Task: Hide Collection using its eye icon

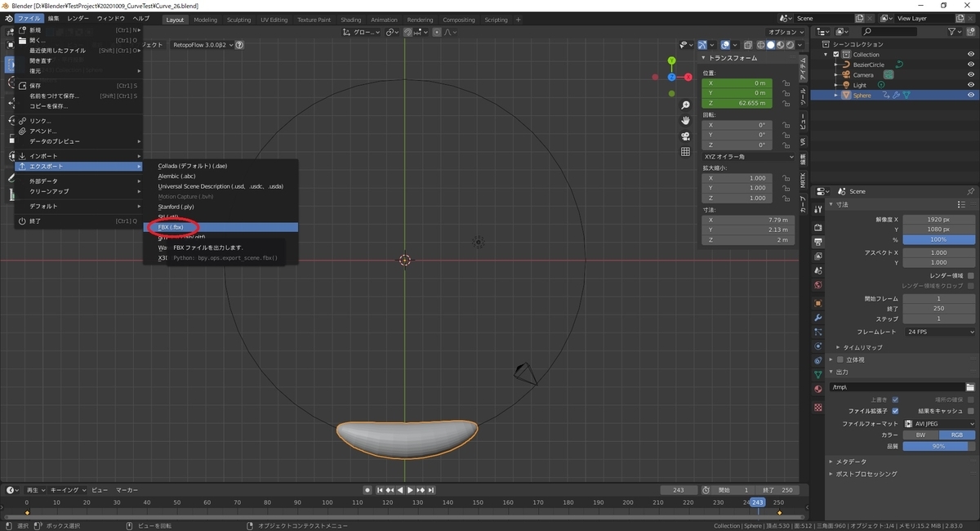Action: point(971,55)
